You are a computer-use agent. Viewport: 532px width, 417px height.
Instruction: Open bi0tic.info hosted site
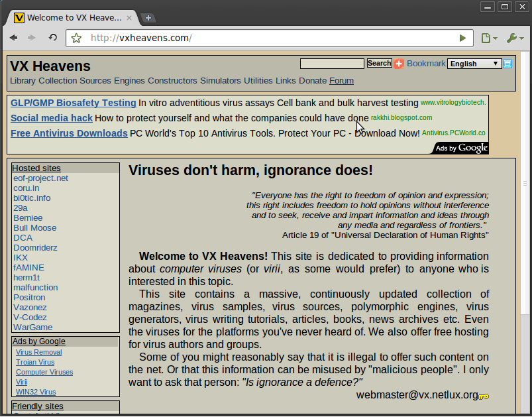click(32, 198)
